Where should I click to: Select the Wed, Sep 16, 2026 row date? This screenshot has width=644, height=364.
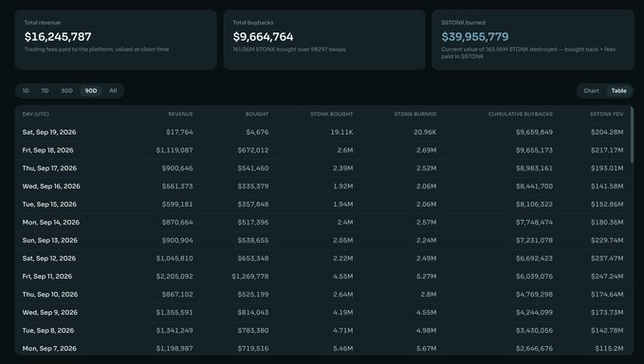click(51, 187)
